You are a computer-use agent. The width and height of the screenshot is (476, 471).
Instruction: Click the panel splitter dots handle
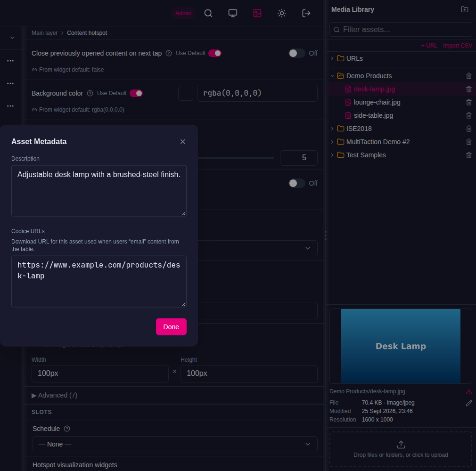tap(326, 235)
